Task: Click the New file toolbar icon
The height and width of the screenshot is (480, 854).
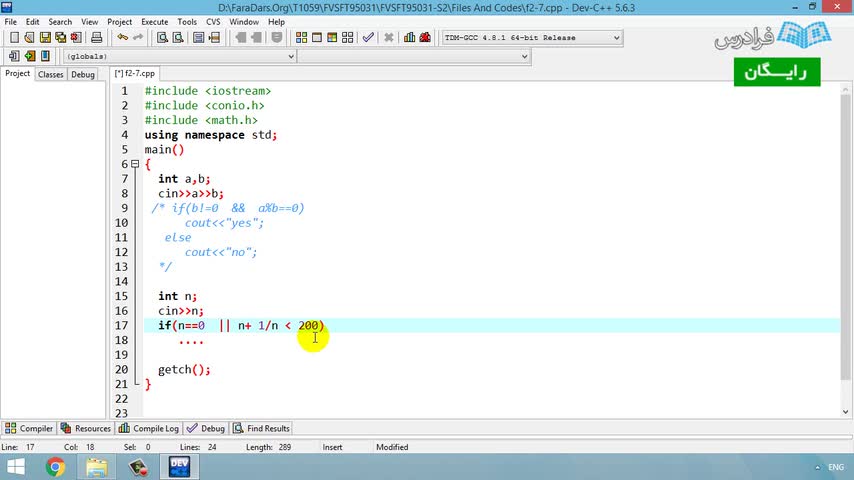Action: tap(14, 38)
